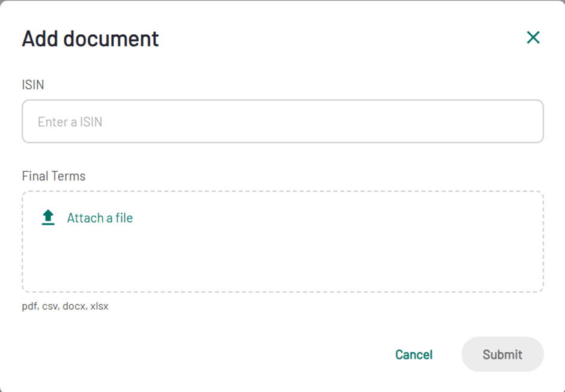This screenshot has height=392, width=565.
Task: Click the Final Terms upload zone
Action: tap(282, 258)
